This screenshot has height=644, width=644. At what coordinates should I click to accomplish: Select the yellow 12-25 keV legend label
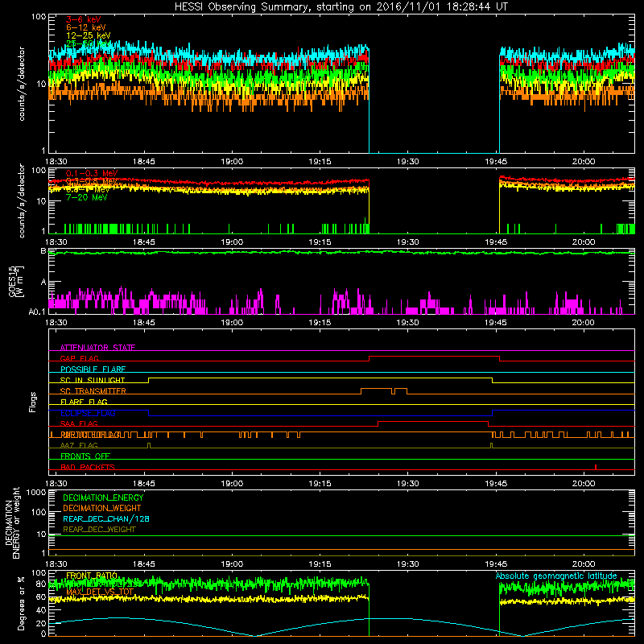tap(89, 35)
